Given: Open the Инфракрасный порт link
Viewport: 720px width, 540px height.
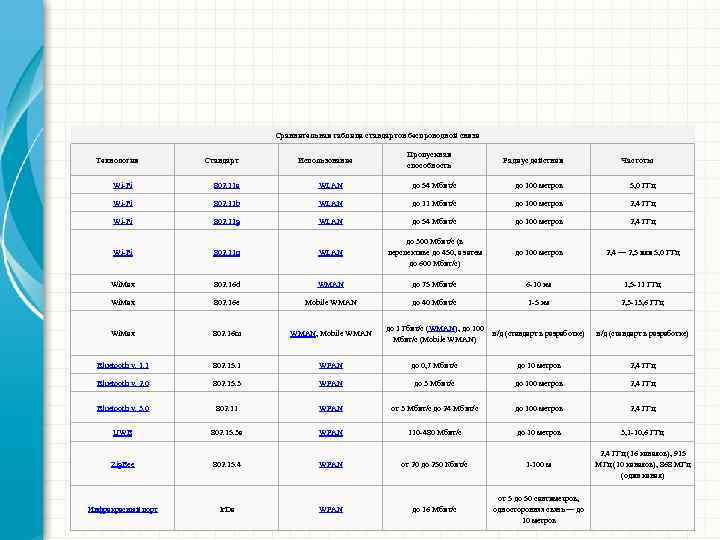Looking at the screenshot, I should pos(123,509).
